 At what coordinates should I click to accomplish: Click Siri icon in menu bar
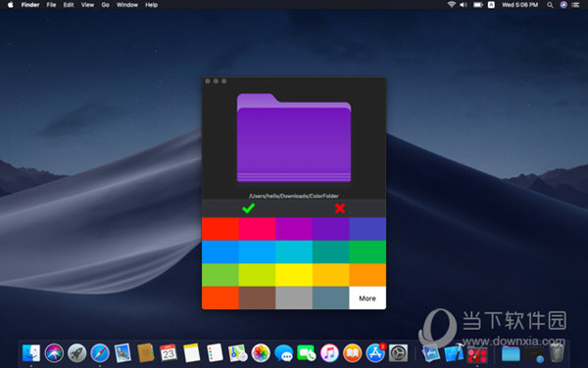pyautogui.click(x=563, y=5)
